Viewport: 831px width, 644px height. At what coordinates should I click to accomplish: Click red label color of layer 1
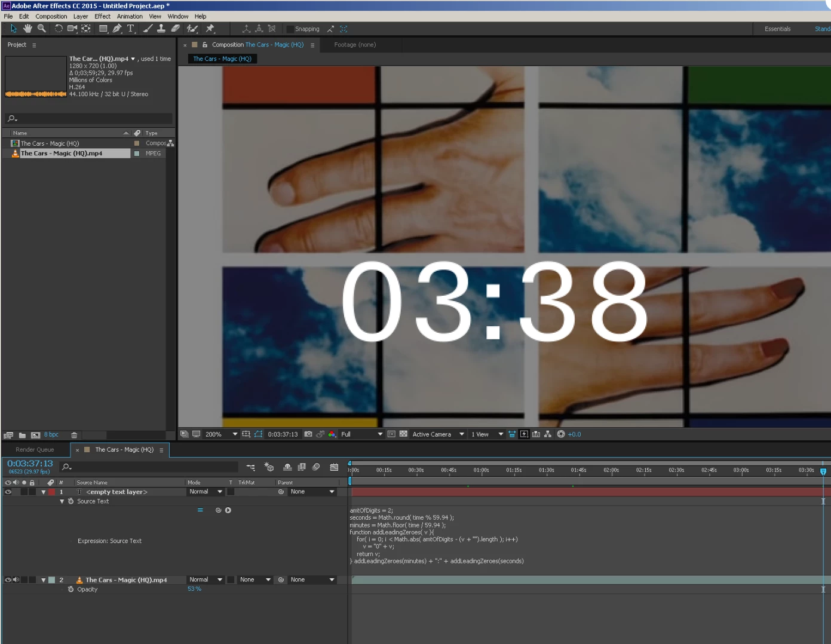point(52,492)
